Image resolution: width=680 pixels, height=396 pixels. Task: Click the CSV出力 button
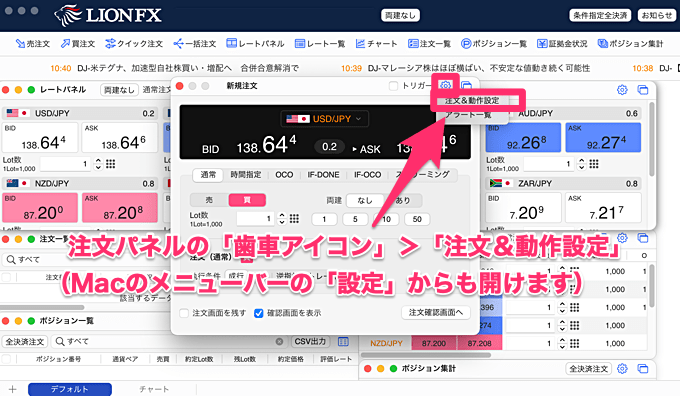tap(311, 342)
